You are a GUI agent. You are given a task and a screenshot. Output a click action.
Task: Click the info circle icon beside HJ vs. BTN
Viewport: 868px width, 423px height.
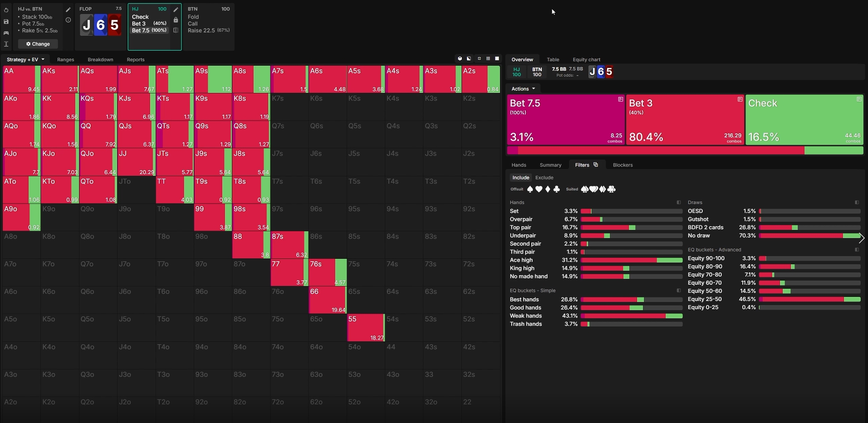[x=68, y=20]
